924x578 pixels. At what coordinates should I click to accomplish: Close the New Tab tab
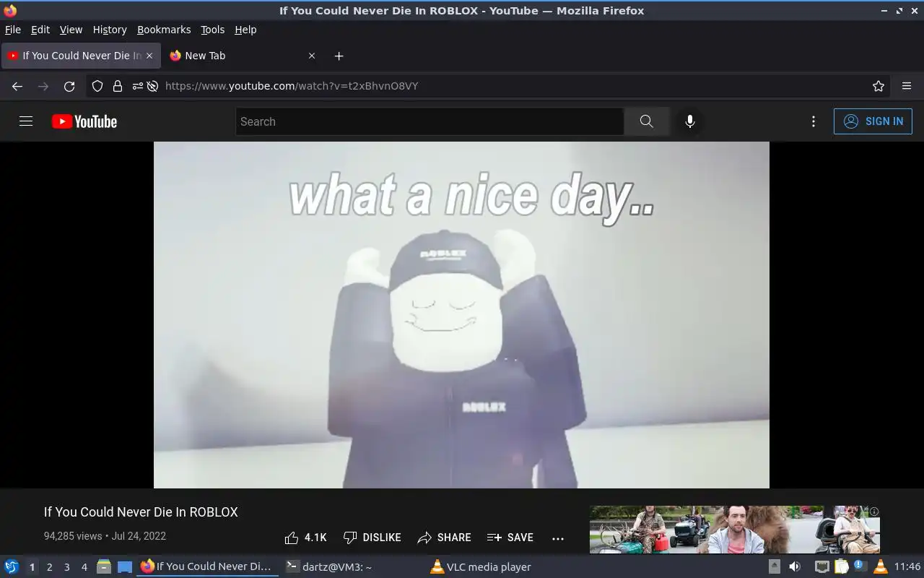[312, 56]
